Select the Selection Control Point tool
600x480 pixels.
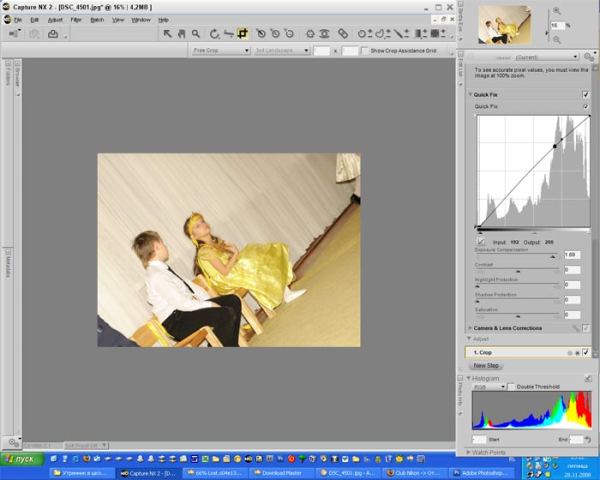point(364,34)
